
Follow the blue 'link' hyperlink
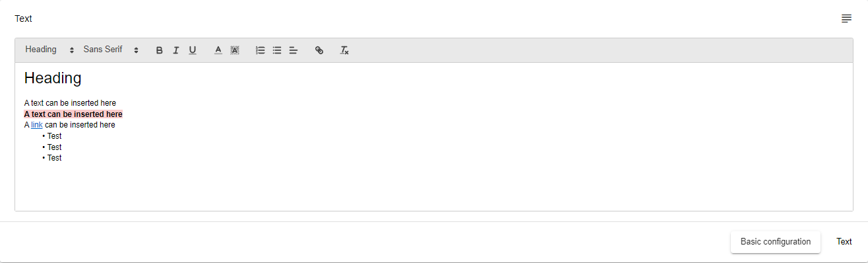pos(37,125)
